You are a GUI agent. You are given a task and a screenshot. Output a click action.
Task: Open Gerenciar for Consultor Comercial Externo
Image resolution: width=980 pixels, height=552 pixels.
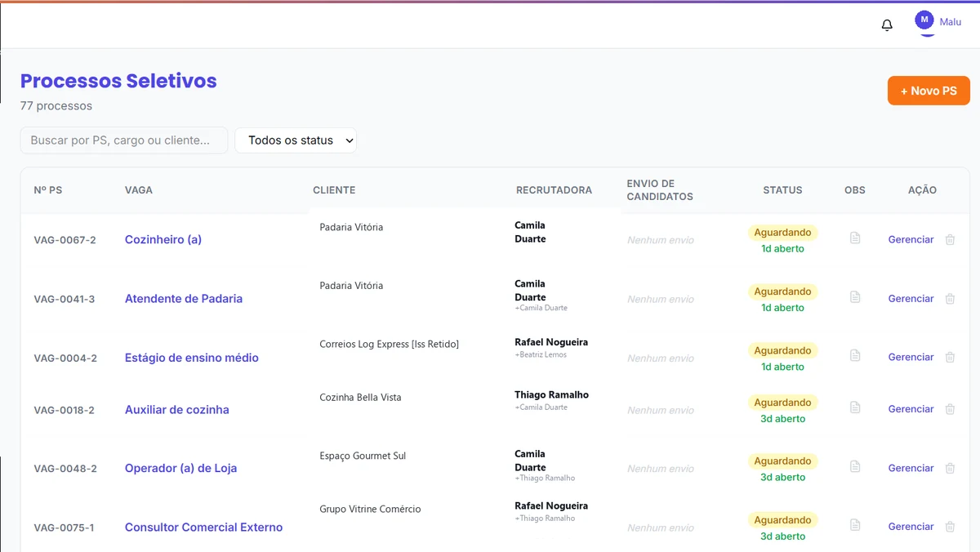tap(911, 527)
